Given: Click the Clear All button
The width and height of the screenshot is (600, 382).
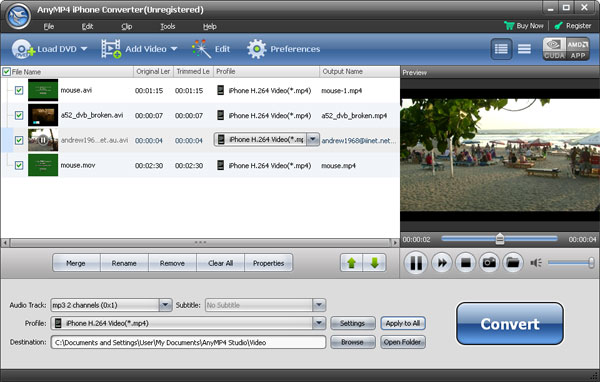Looking at the screenshot, I should coord(220,263).
